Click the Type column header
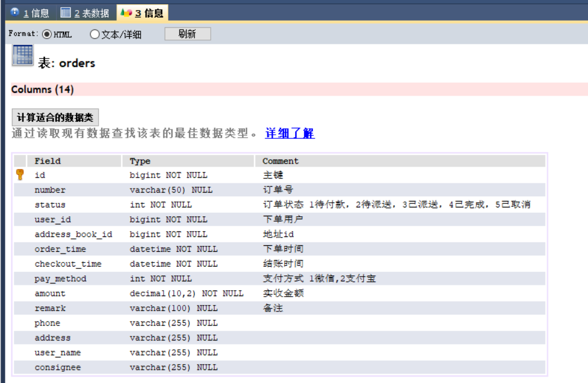Image resolution: width=588 pixels, height=383 pixels. click(x=188, y=161)
